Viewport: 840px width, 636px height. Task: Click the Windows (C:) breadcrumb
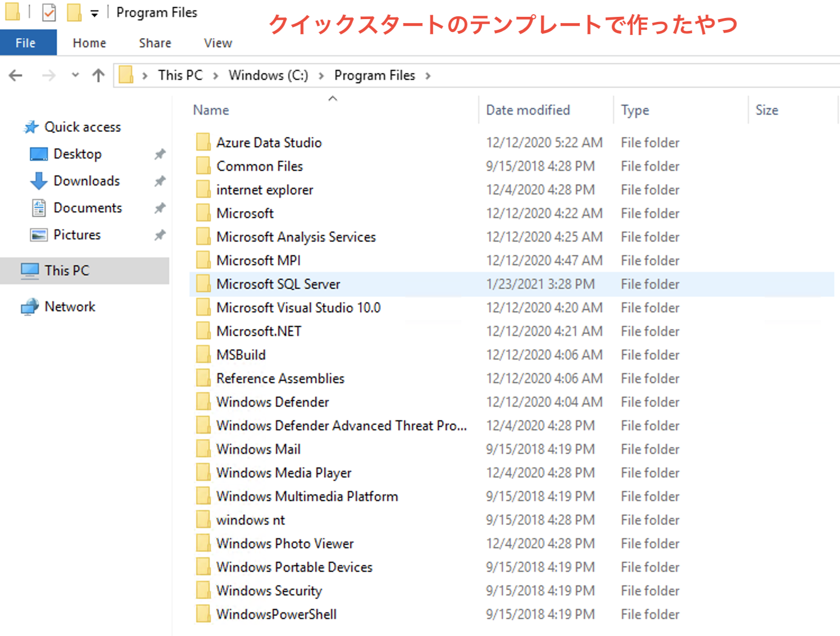pyautogui.click(x=268, y=75)
